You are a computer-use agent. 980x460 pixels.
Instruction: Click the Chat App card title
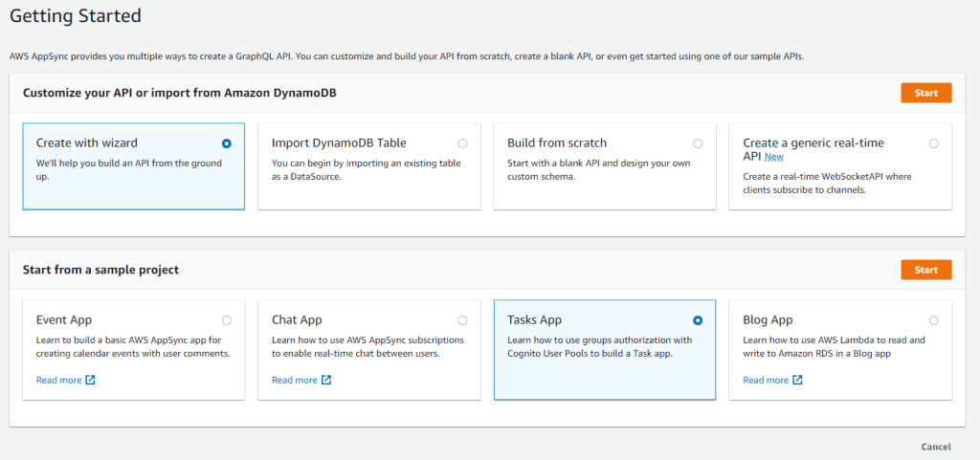[x=297, y=320]
